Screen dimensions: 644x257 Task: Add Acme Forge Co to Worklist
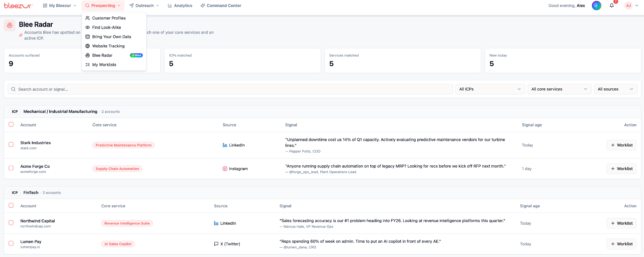tap(622, 169)
